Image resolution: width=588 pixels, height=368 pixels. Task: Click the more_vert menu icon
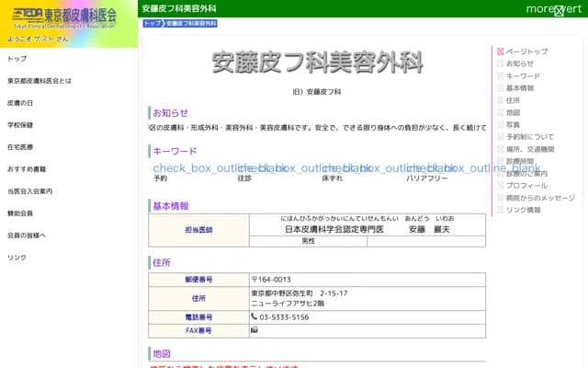tap(558, 9)
